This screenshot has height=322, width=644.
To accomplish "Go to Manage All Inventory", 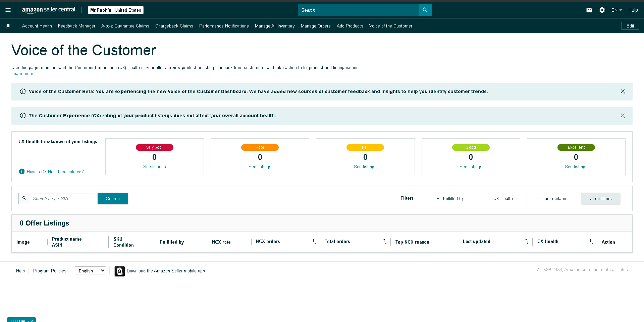I will (275, 26).
